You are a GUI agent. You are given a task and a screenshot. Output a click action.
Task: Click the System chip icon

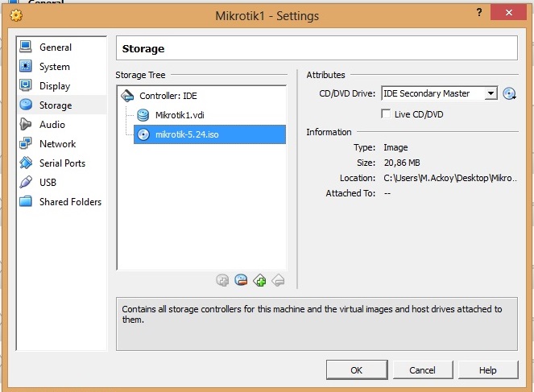point(26,66)
